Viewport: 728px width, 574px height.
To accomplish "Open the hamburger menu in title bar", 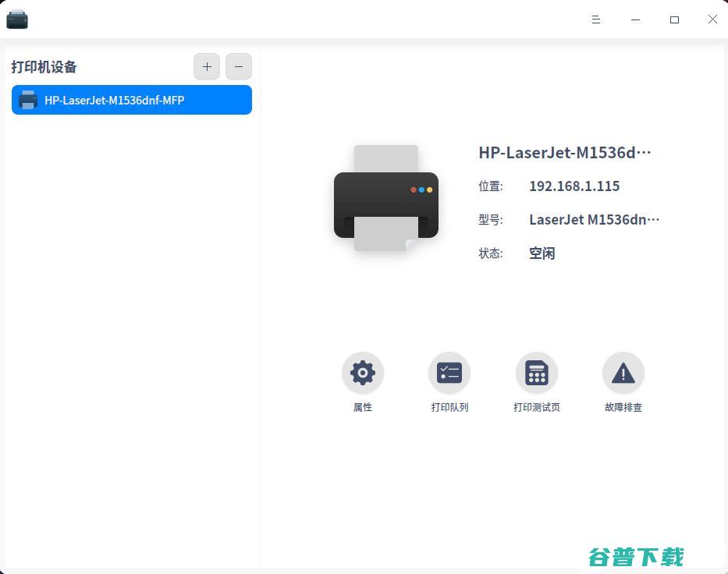I will point(595,19).
